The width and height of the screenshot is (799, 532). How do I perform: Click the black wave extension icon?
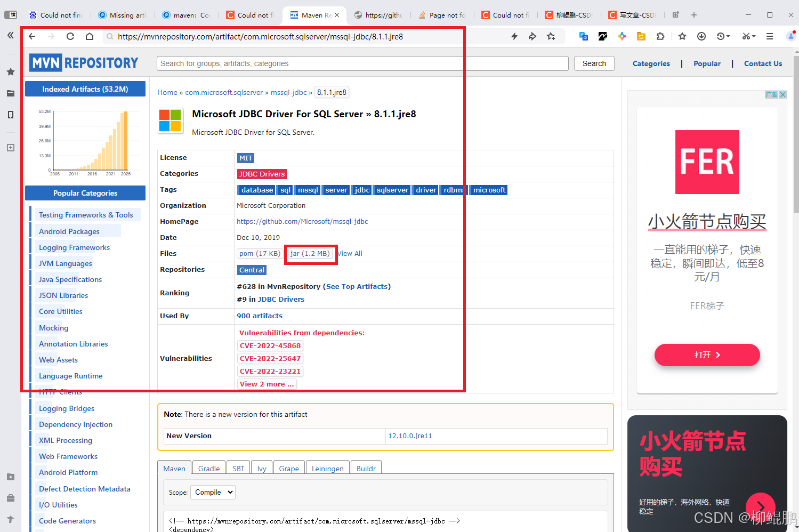603,36
